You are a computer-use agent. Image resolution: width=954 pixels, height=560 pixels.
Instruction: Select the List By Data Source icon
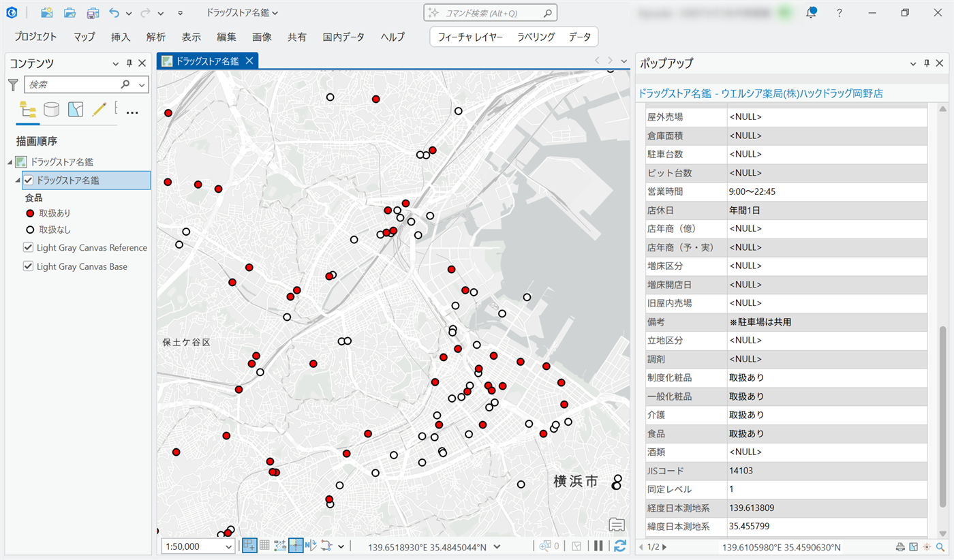pyautogui.click(x=51, y=109)
